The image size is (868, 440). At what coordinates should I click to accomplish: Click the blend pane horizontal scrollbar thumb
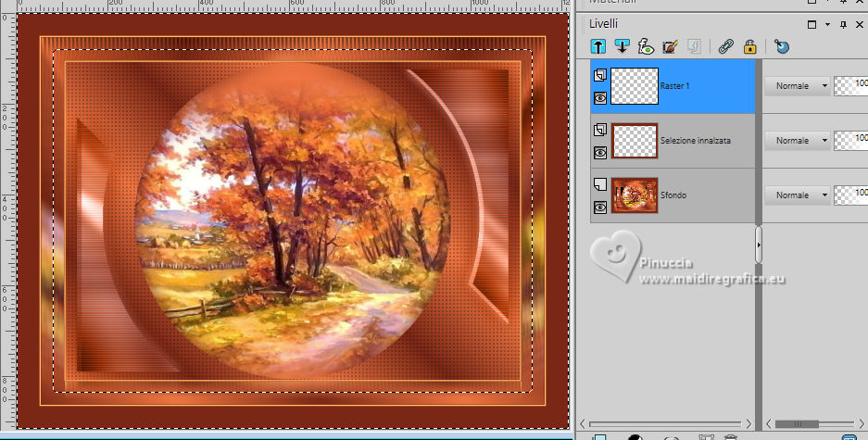[x=797, y=424]
